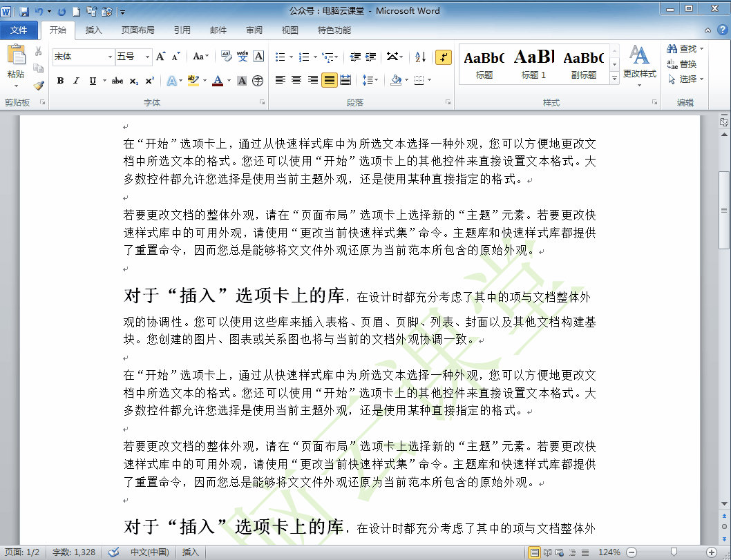The height and width of the screenshot is (560, 731).
Task: Toggle Show/Hide paragraph marks
Action: [x=443, y=57]
